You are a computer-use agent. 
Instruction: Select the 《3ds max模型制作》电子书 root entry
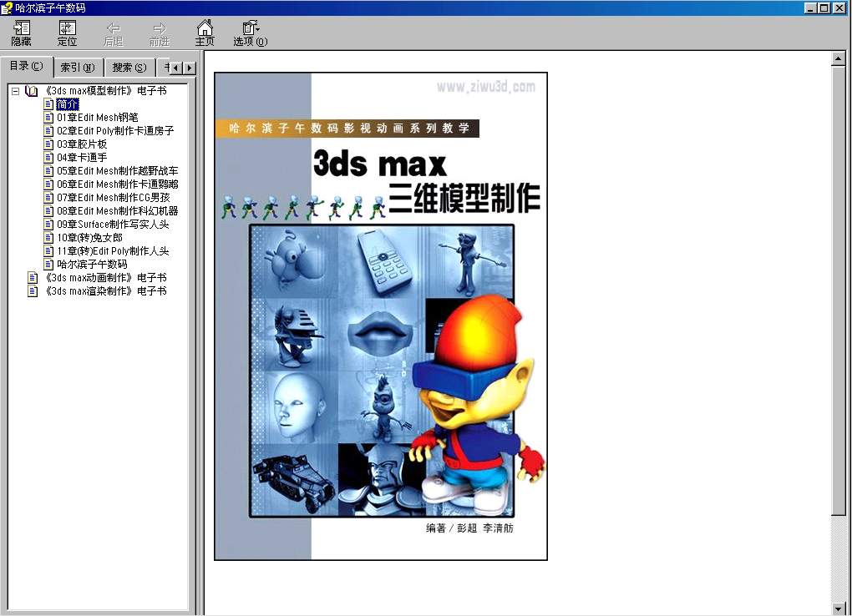105,91
